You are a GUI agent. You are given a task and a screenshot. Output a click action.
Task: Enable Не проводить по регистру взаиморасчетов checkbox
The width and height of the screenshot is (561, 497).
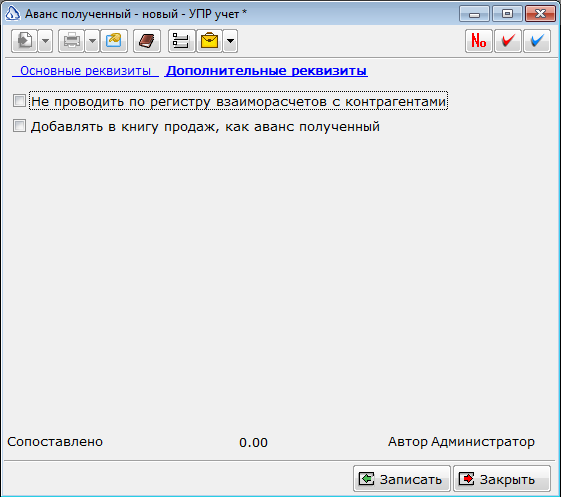[19, 101]
